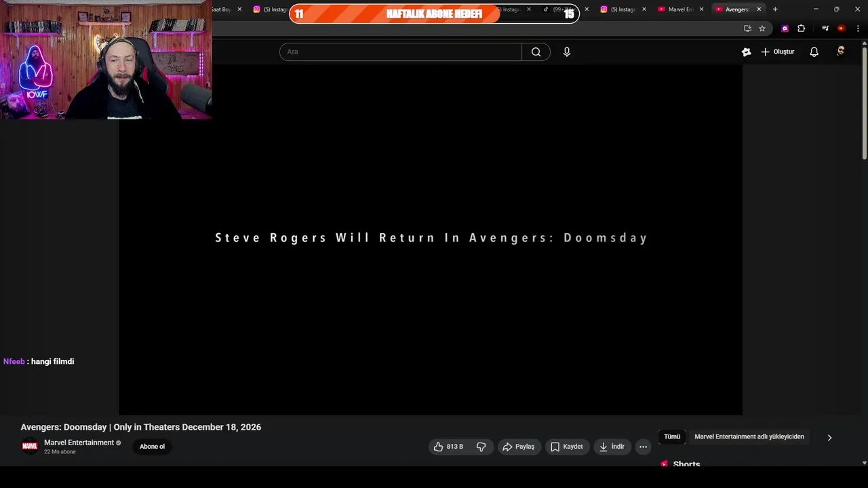
Task: Bookmark this page with the star icon
Action: [762, 28]
